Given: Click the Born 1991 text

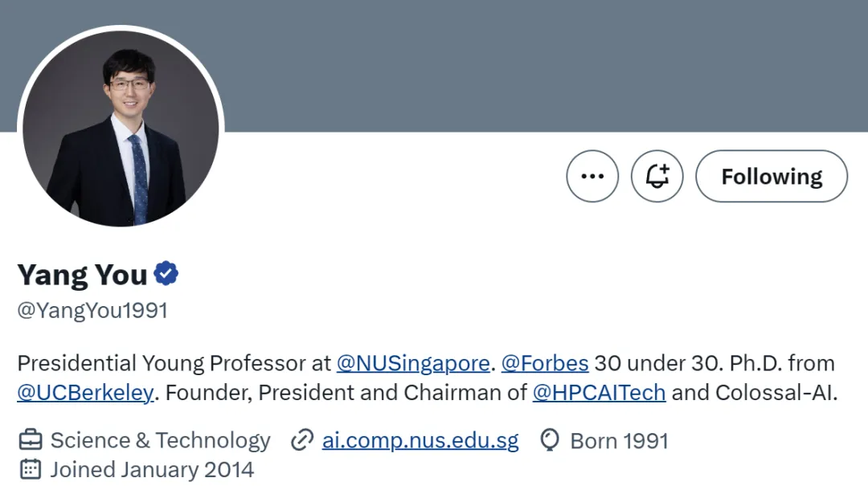Looking at the screenshot, I should [619, 441].
